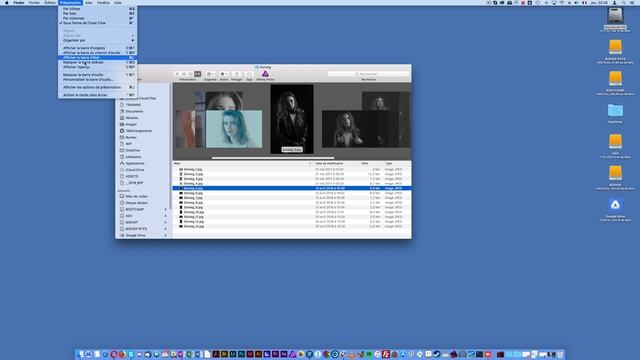
Task: Select "Afficher l'aperçu" menu item
Action: click(97, 67)
